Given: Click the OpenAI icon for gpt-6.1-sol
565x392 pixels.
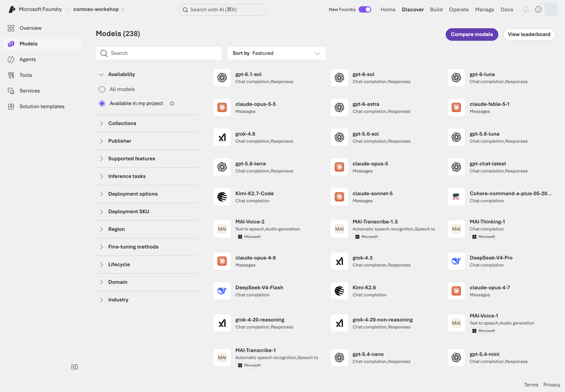Looking at the screenshot, I should [222, 78].
